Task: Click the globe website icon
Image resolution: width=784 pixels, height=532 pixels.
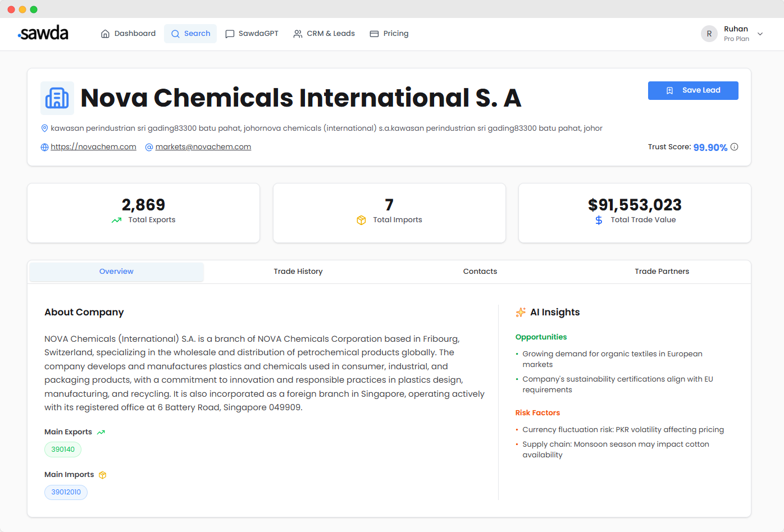Action: (45, 147)
